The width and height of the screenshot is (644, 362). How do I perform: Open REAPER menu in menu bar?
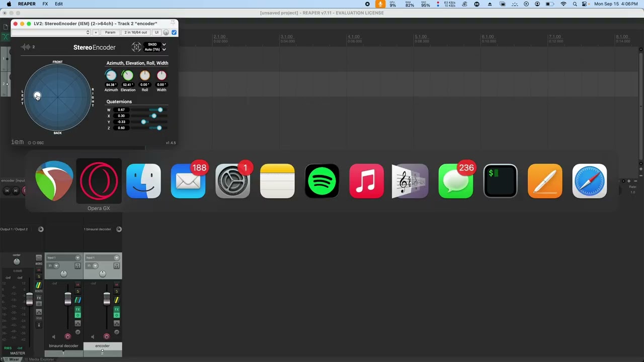tap(27, 4)
